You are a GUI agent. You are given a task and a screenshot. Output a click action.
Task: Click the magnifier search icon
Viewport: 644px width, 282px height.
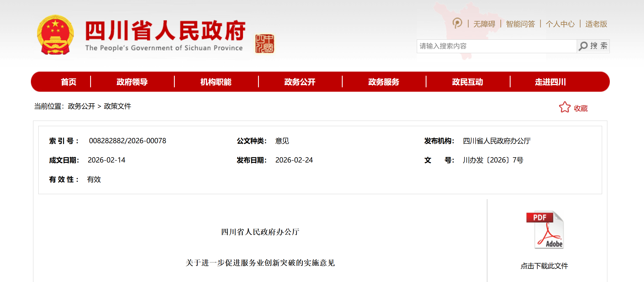pos(583,46)
